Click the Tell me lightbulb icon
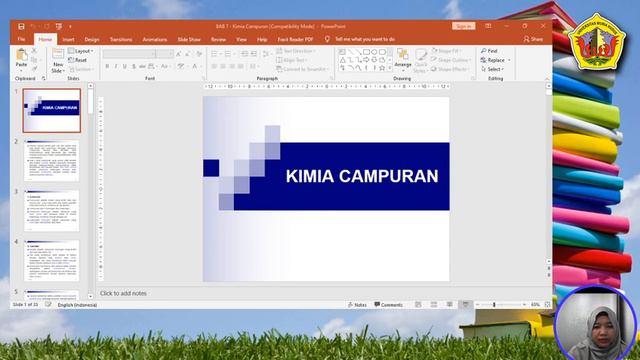The height and width of the screenshot is (360, 640). click(x=327, y=39)
